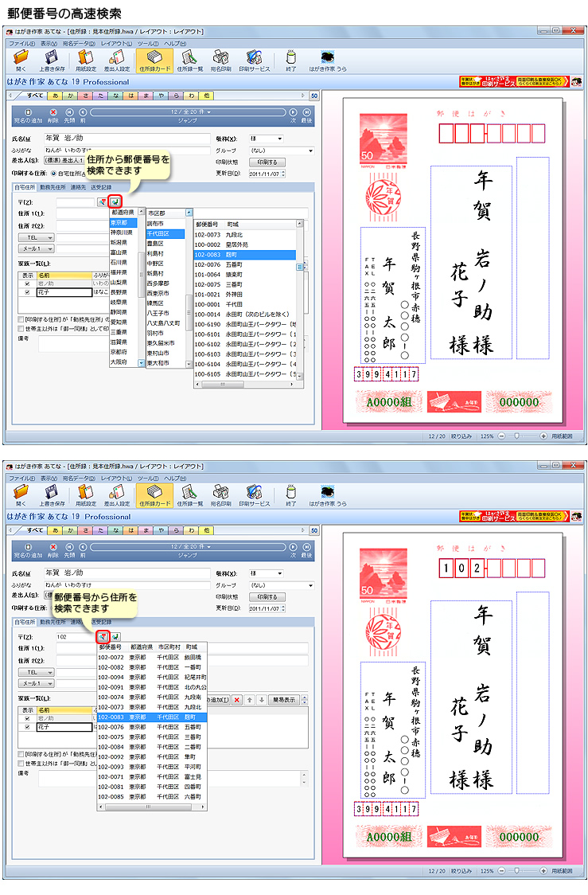Select 102-0076 五番町 row in lower postcode list
This screenshot has height=895, width=588.
(151, 727)
